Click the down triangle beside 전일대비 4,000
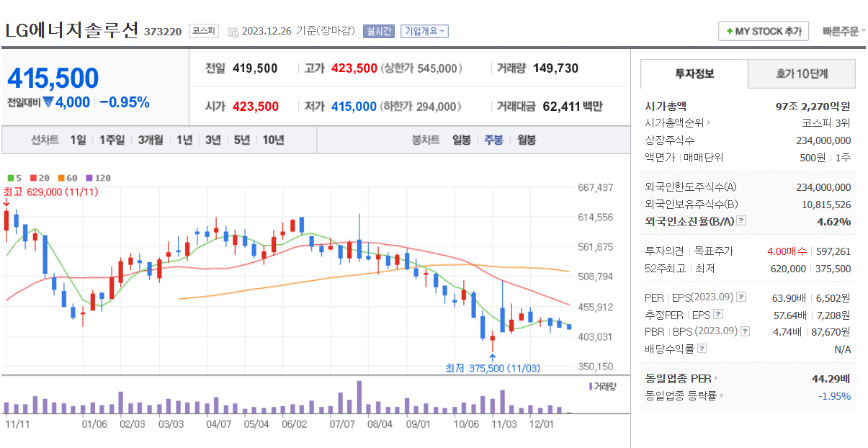This screenshot has height=448, width=868. 48,102
